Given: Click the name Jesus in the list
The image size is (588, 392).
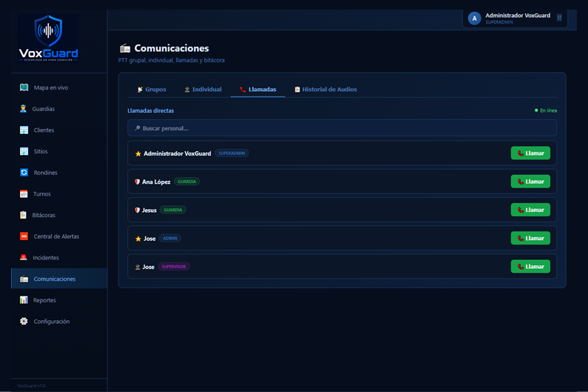Looking at the screenshot, I should [150, 210].
